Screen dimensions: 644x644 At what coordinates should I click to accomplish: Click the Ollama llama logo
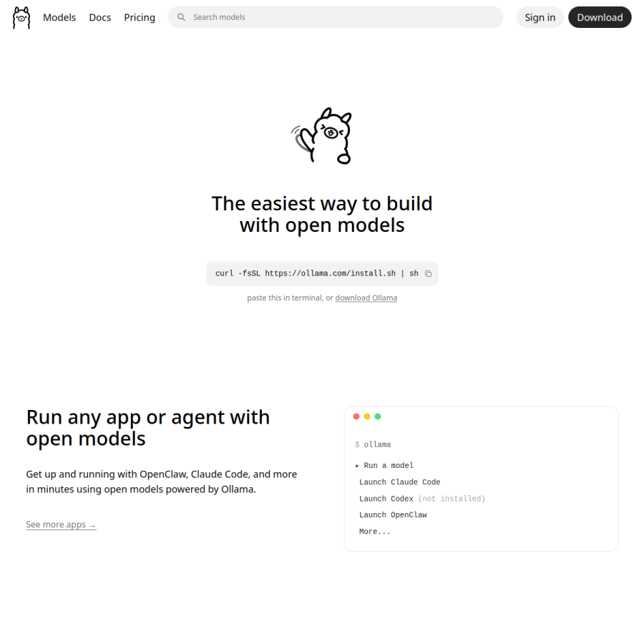tap(21, 18)
